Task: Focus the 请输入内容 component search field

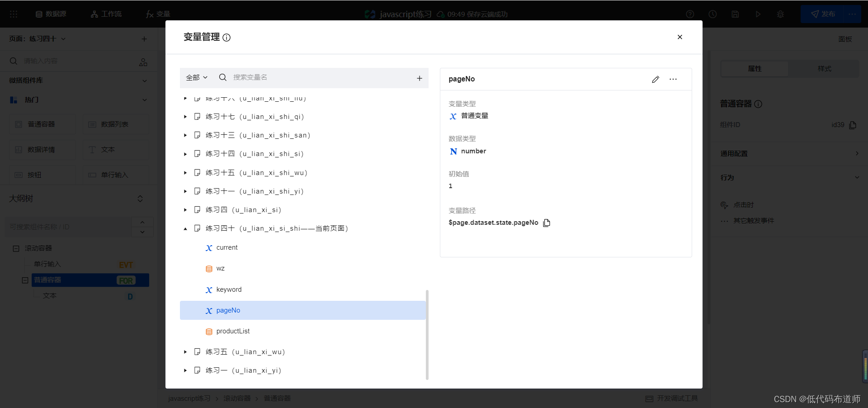Action: pos(72,61)
